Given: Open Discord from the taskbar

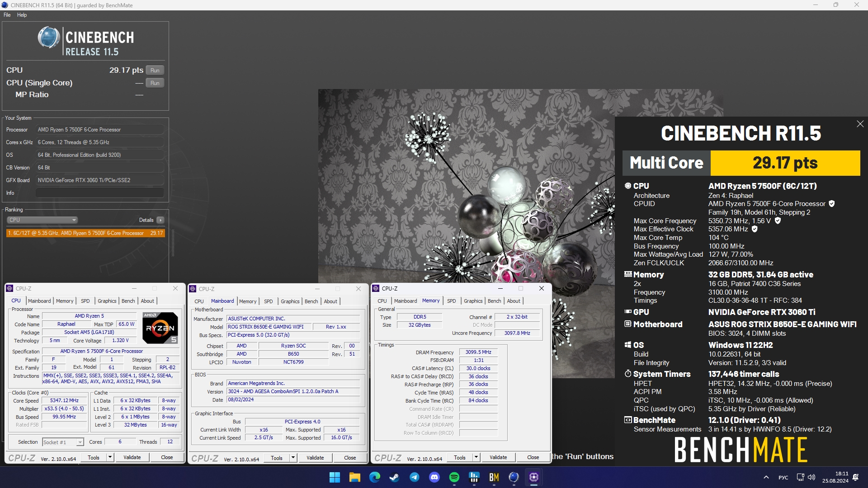Looking at the screenshot, I should (434, 477).
